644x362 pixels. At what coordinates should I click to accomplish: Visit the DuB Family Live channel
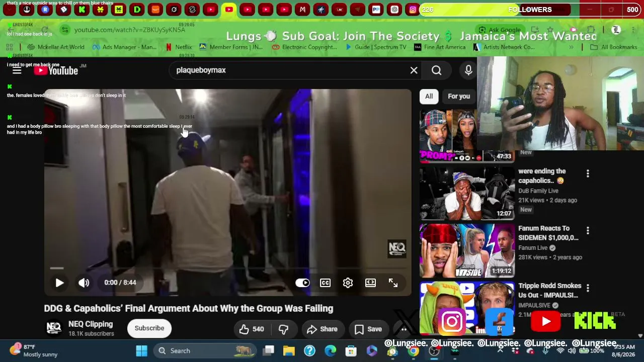tap(538, 191)
